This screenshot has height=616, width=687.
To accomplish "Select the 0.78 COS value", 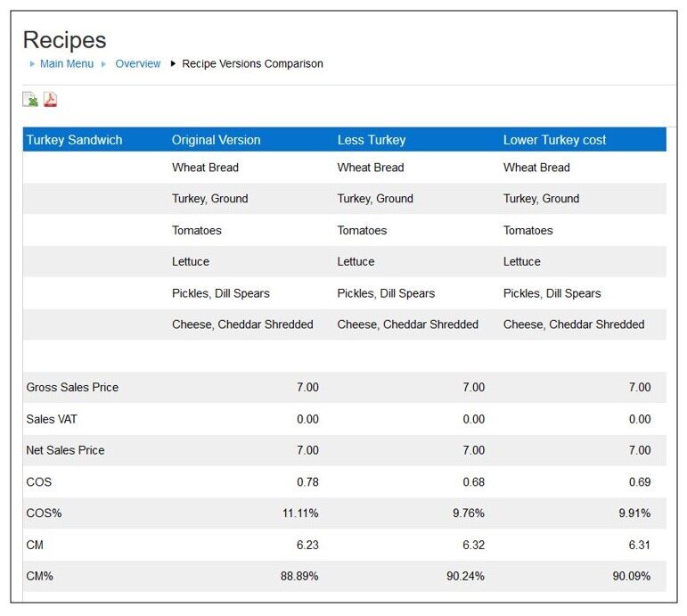I will click(x=307, y=482).
